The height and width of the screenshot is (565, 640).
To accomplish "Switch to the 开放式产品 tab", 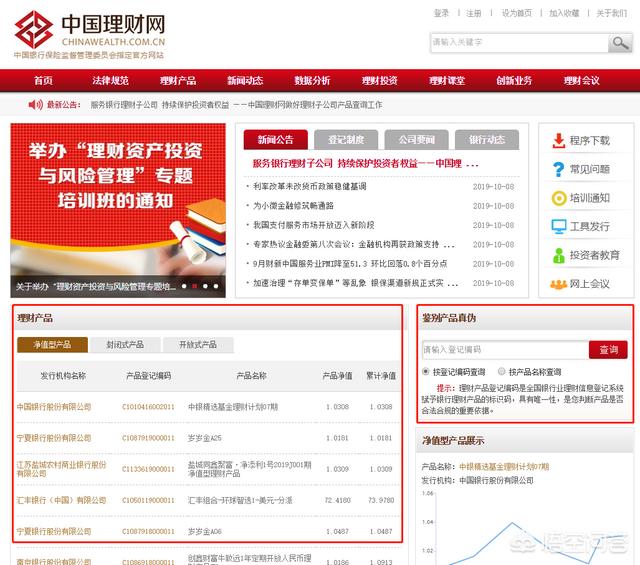I will (x=197, y=344).
